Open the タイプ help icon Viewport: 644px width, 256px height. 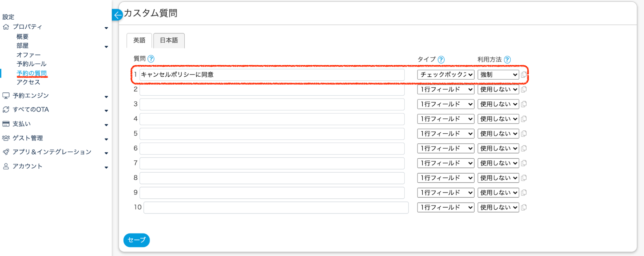click(x=441, y=60)
